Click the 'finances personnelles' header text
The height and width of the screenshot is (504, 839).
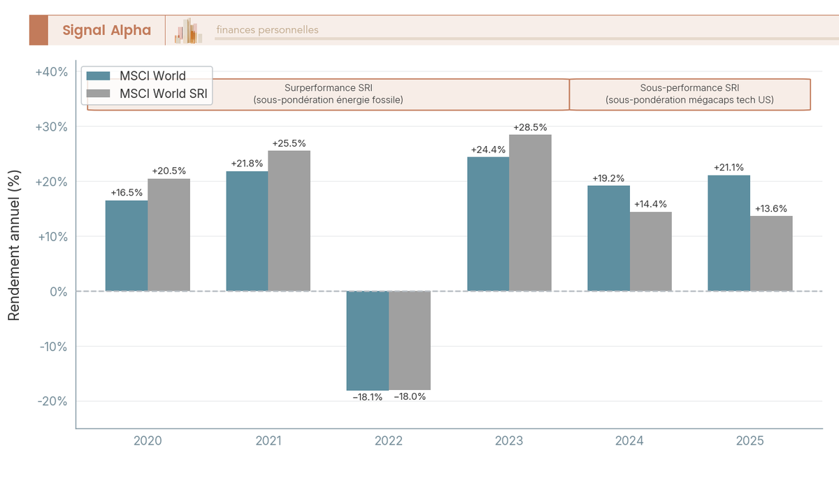(267, 30)
